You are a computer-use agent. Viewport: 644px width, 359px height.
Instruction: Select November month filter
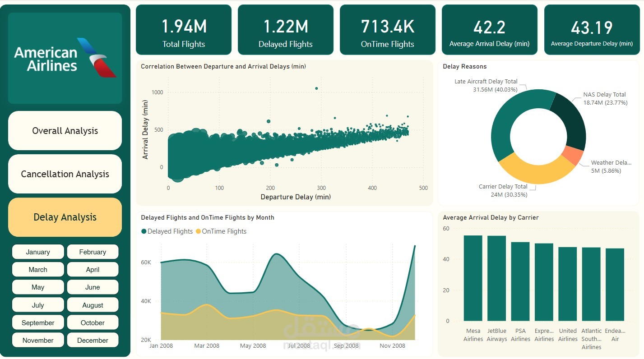tap(38, 341)
